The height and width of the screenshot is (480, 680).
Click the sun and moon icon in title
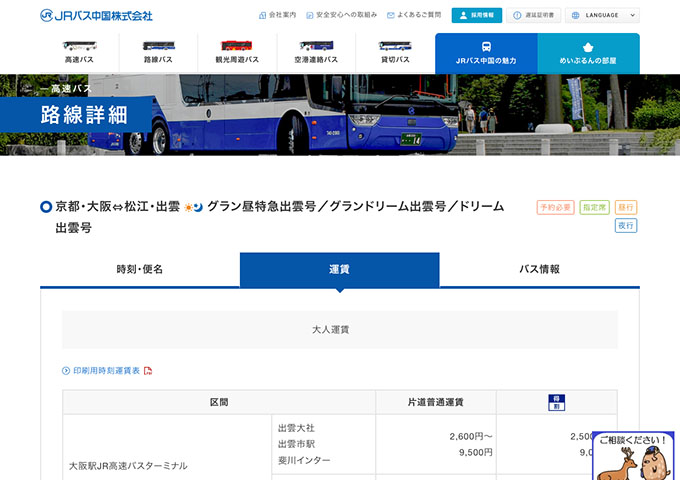tap(193, 207)
